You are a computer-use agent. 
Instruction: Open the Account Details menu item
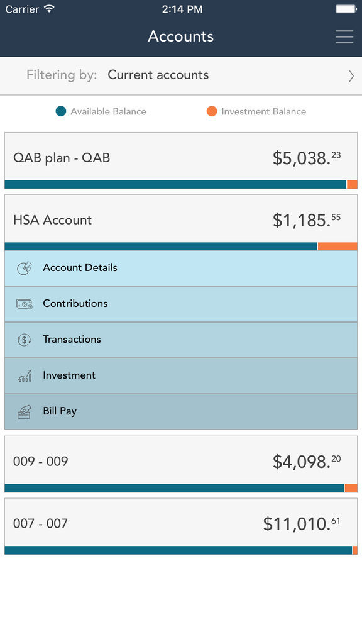(181, 268)
